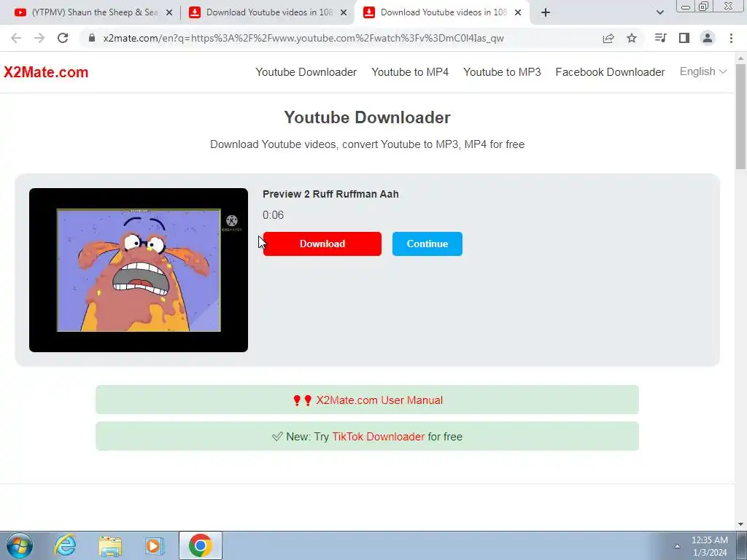Open Windows Explorer folder in taskbar

pyautogui.click(x=110, y=545)
